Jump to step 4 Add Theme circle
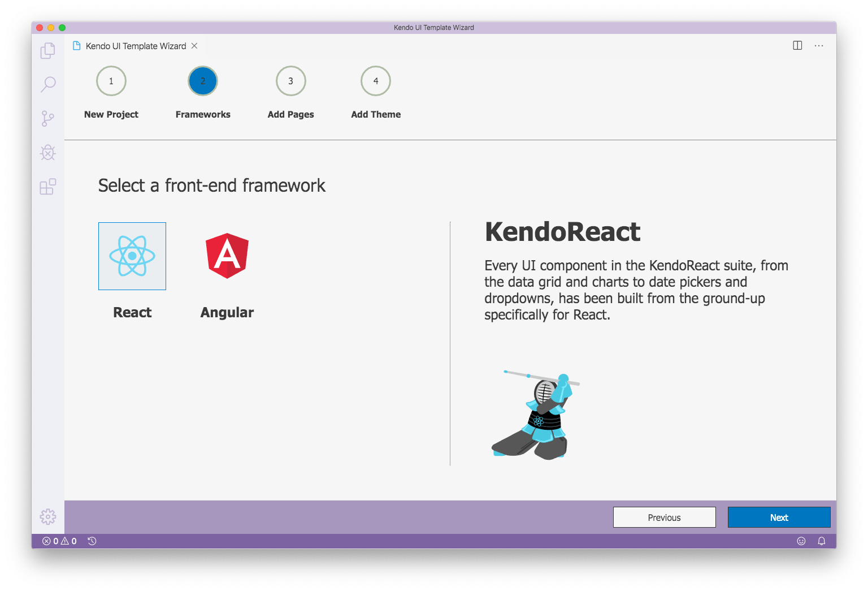This screenshot has width=868, height=591. 376,81
